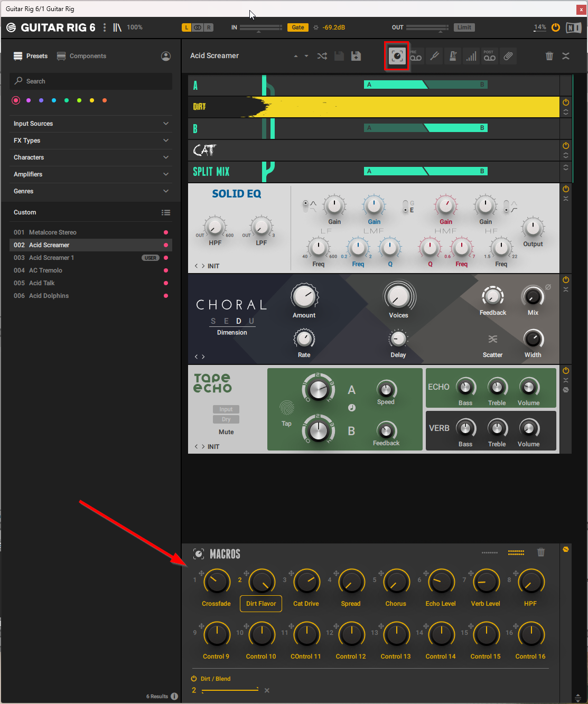Show the Global FX bars icon
Viewport: 588px width, 704px height.
tap(471, 56)
